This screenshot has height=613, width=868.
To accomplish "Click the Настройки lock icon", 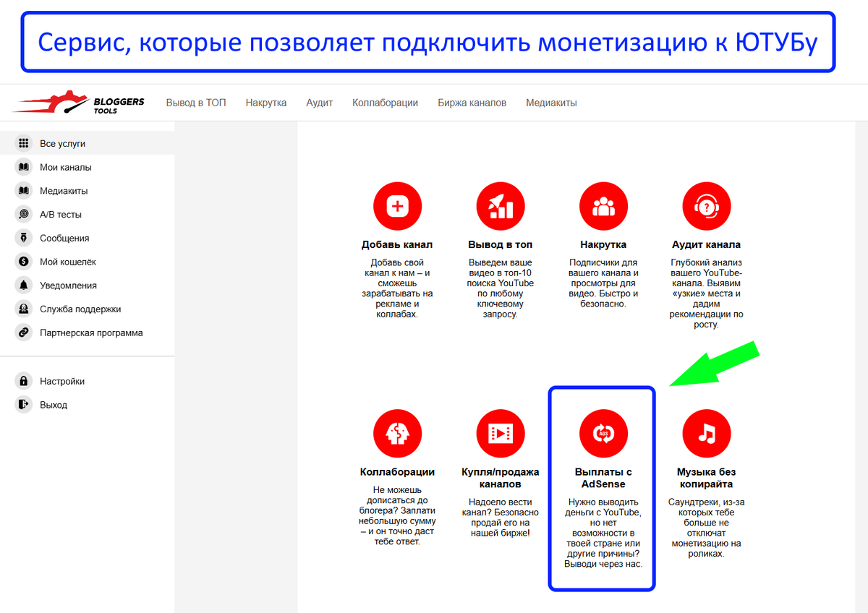I will [x=24, y=381].
